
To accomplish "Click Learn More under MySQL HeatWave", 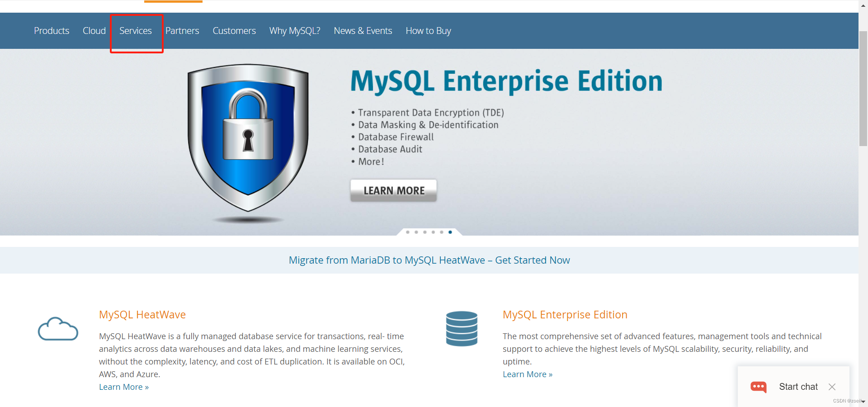I will pyautogui.click(x=124, y=387).
